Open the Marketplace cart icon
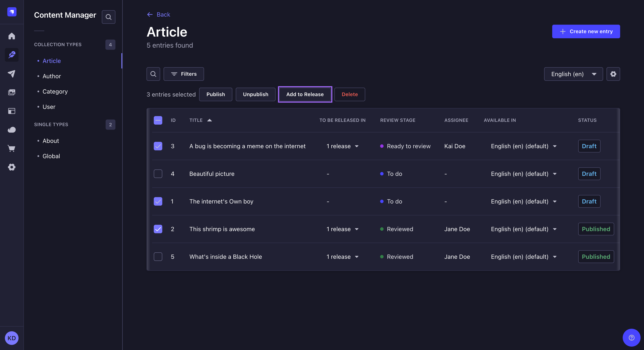 [11, 148]
